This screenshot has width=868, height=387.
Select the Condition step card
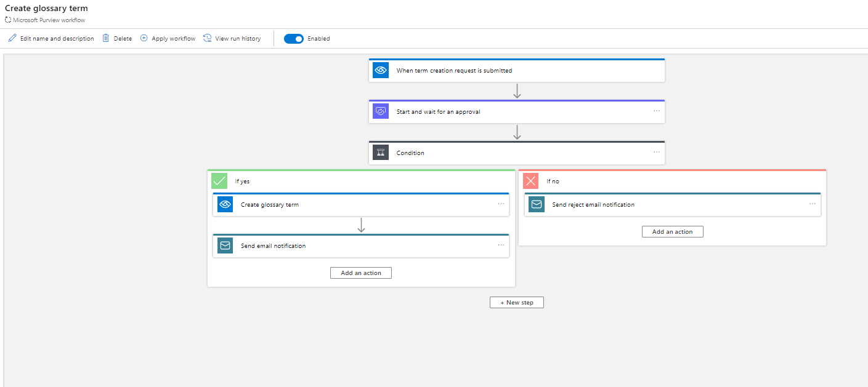click(x=517, y=153)
